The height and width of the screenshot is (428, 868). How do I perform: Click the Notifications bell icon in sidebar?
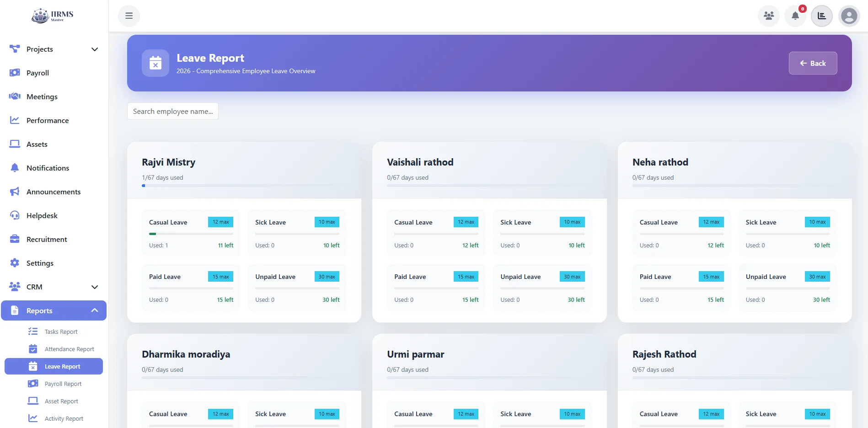click(15, 167)
